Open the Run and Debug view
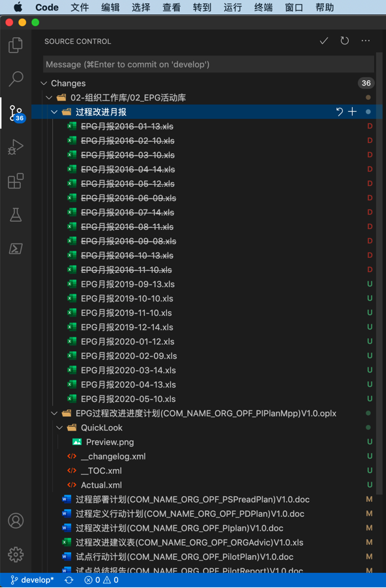Screen dimensions: 386x588 click(16, 147)
